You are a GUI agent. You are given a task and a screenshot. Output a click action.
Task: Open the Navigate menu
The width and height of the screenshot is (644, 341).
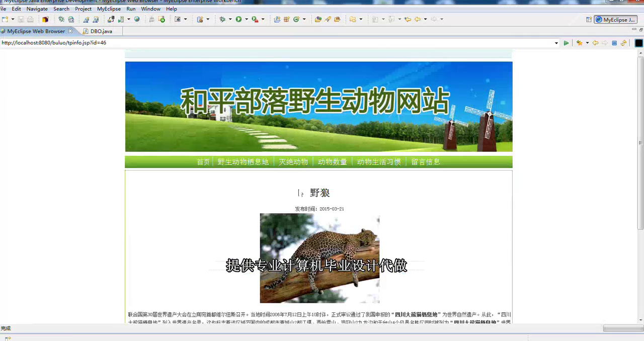[x=37, y=9]
